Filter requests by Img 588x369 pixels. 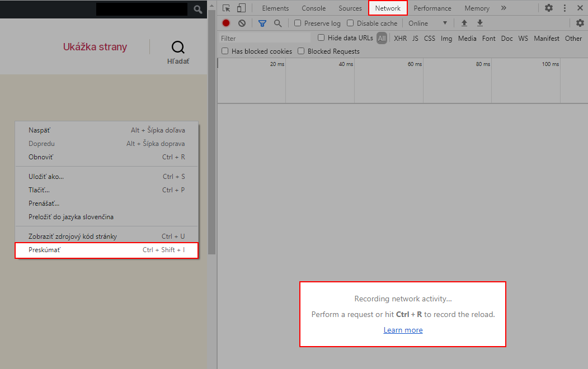[x=446, y=38]
